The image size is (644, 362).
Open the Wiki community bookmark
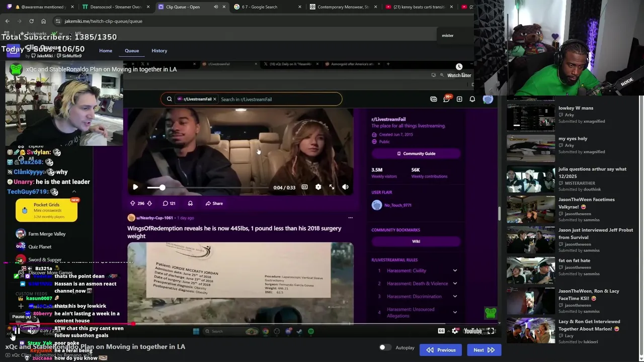pos(416,241)
